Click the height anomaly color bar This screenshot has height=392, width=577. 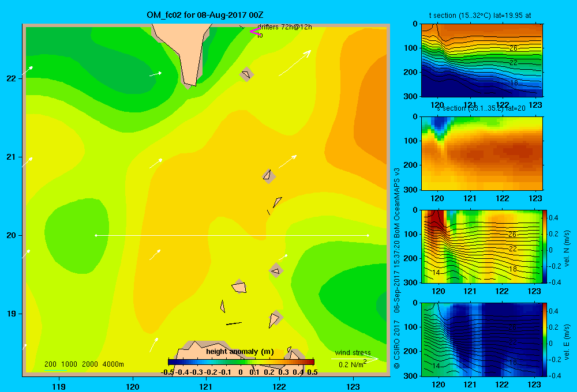[x=241, y=362]
